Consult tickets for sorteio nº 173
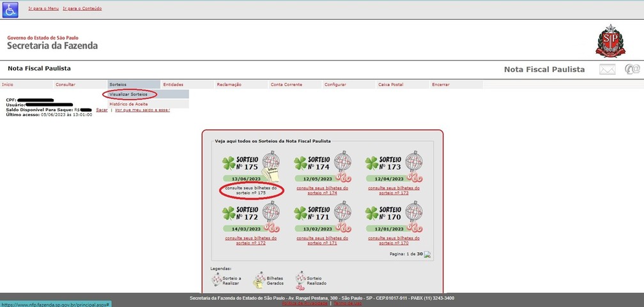Screen dimensions: 644x307 394,190
